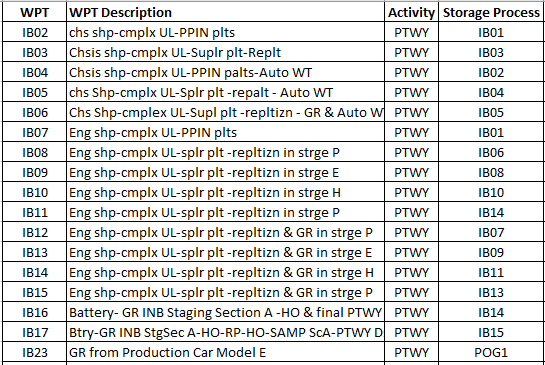Viewport: 545px width, 365px height.
Task: Click the 'GR from Production Car Model E' cell
Action: pyautogui.click(x=225, y=352)
